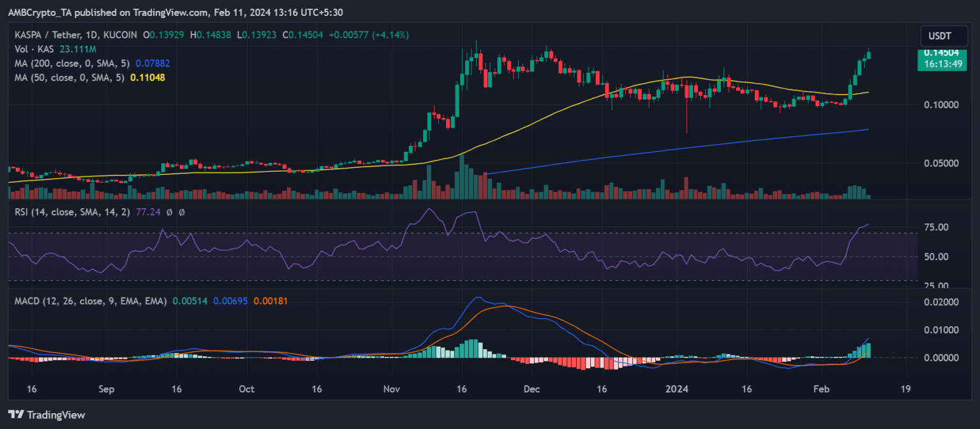Click the TradingView logo at bottom left
The image size is (980, 429).
(46, 415)
